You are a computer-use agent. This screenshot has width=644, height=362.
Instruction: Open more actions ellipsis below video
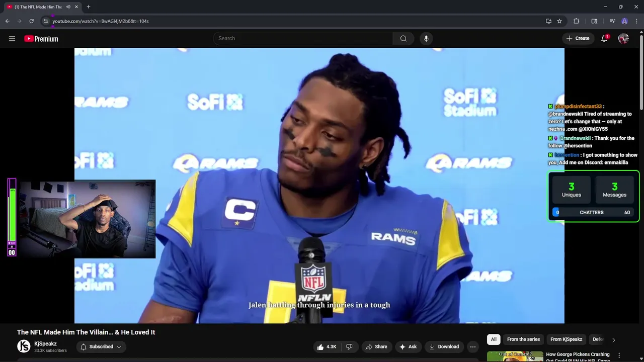472,347
